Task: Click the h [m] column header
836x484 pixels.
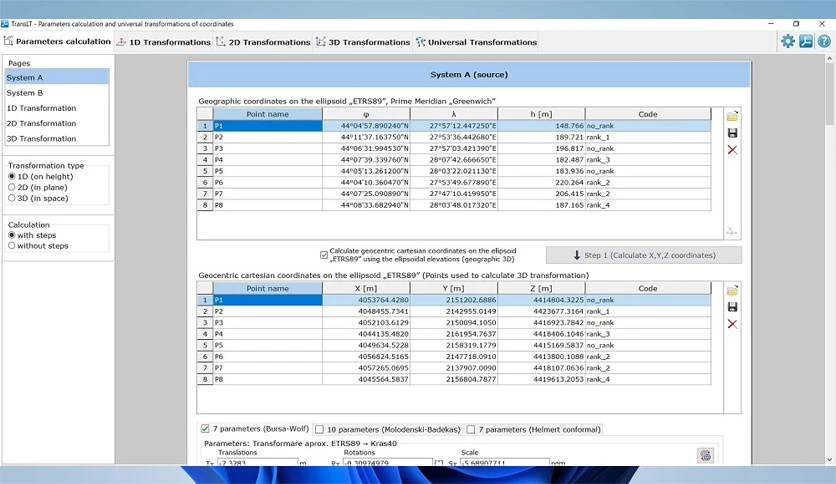Action: pyautogui.click(x=541, y=114)
